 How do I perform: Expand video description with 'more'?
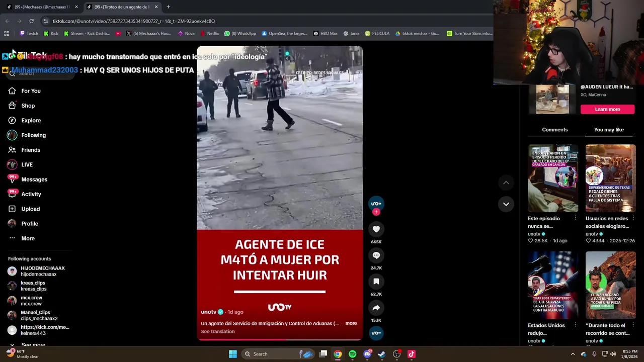(351, 323)
